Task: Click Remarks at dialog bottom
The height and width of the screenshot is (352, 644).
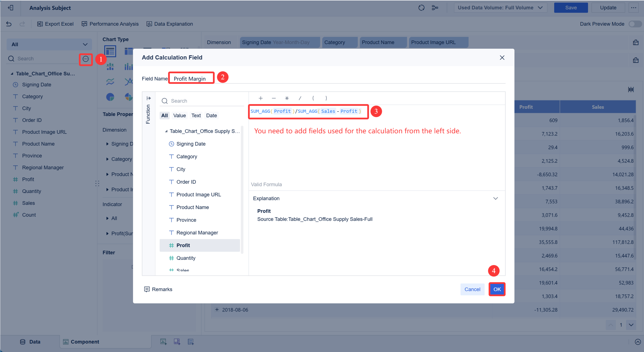Action: [x=158, y=289]
